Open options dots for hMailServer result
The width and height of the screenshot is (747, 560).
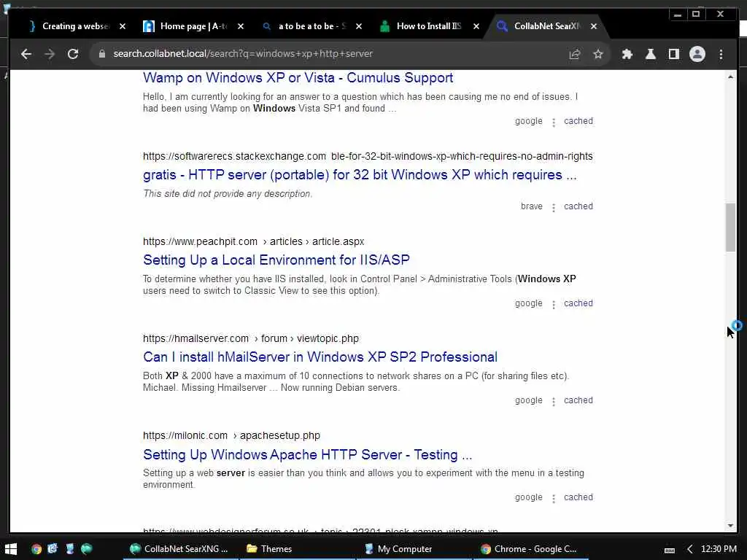pos(553,402)
